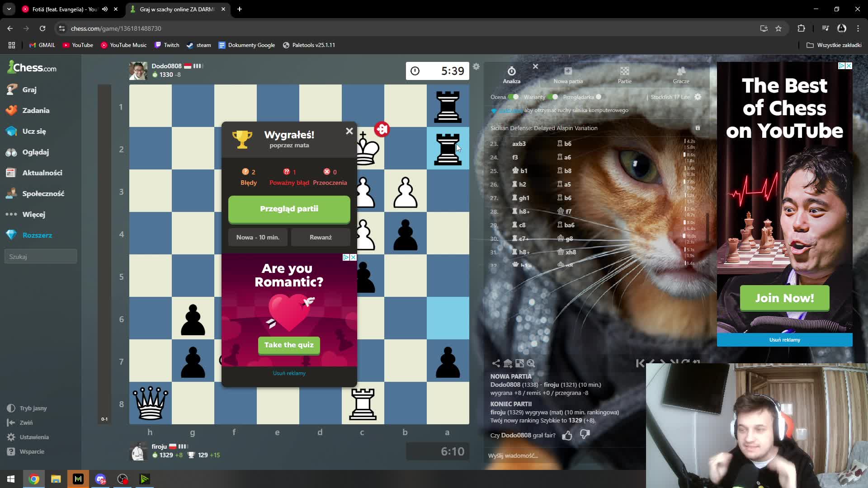
Task: Click the Przegląd partii button
Action: [x=289, y=209]
